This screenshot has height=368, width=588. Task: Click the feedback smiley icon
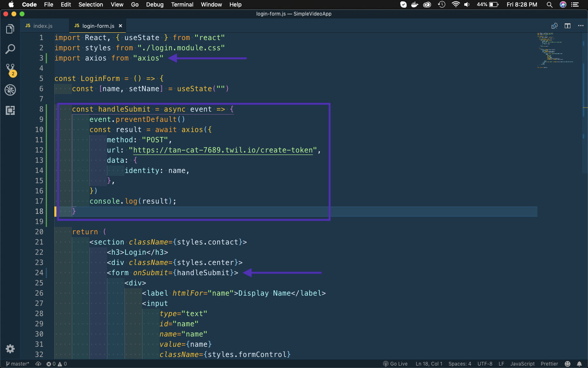click(x=568, y=364)
